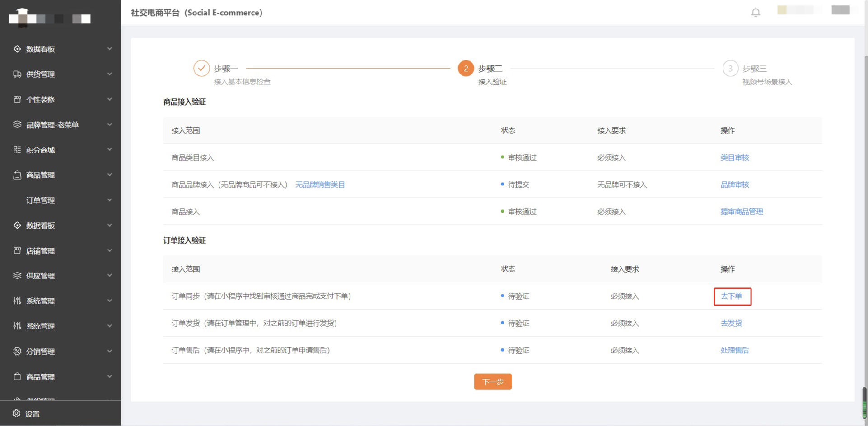Click the 订单接入验证 section heading
The image size is (868, 426).
click(184, 241)
